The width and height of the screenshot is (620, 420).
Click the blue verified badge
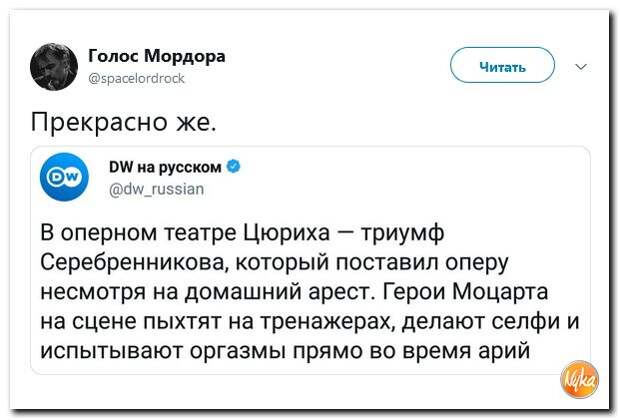[232, 165]
